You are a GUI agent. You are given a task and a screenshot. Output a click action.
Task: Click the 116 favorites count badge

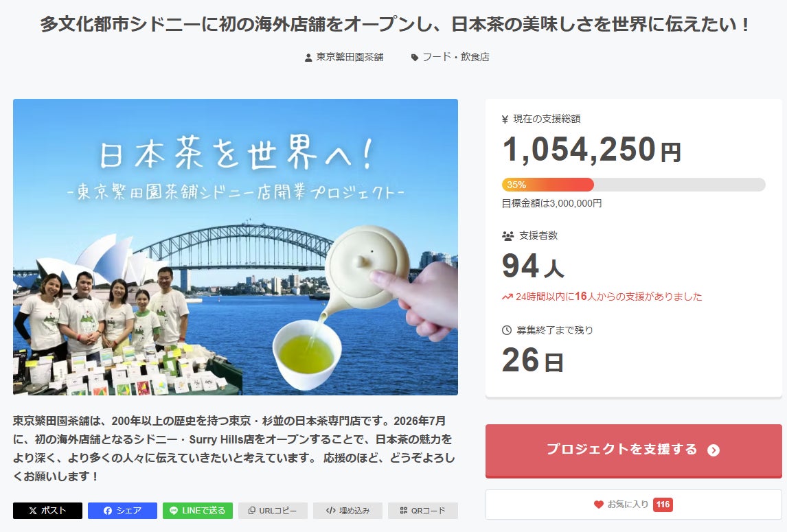(663, 505)
